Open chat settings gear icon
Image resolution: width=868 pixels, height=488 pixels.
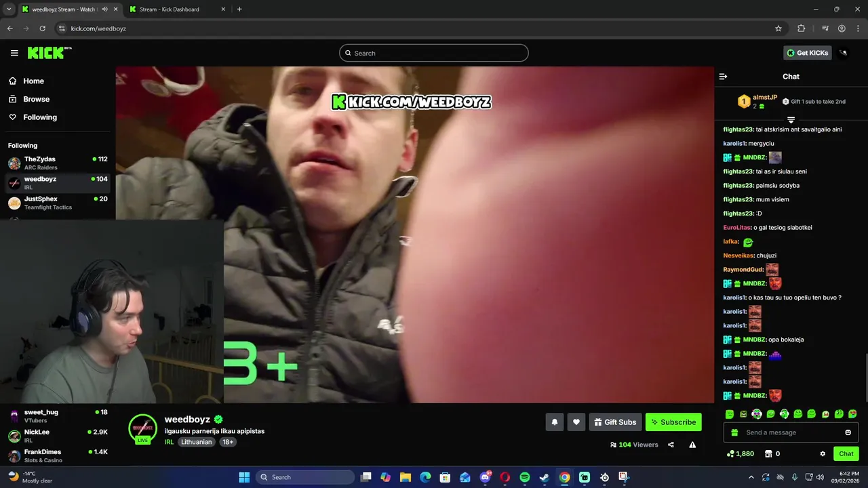(x=823, y=454)
